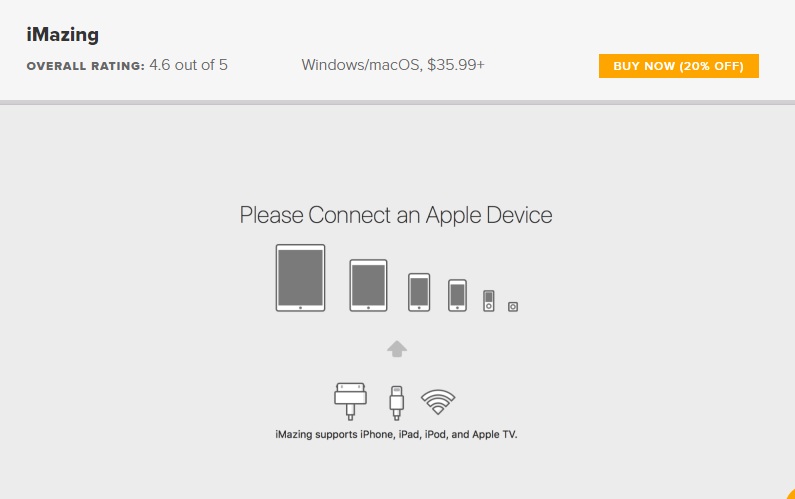
Task: Click the 4.6 out of 5 rating text
Action: (x=189, y=65)
